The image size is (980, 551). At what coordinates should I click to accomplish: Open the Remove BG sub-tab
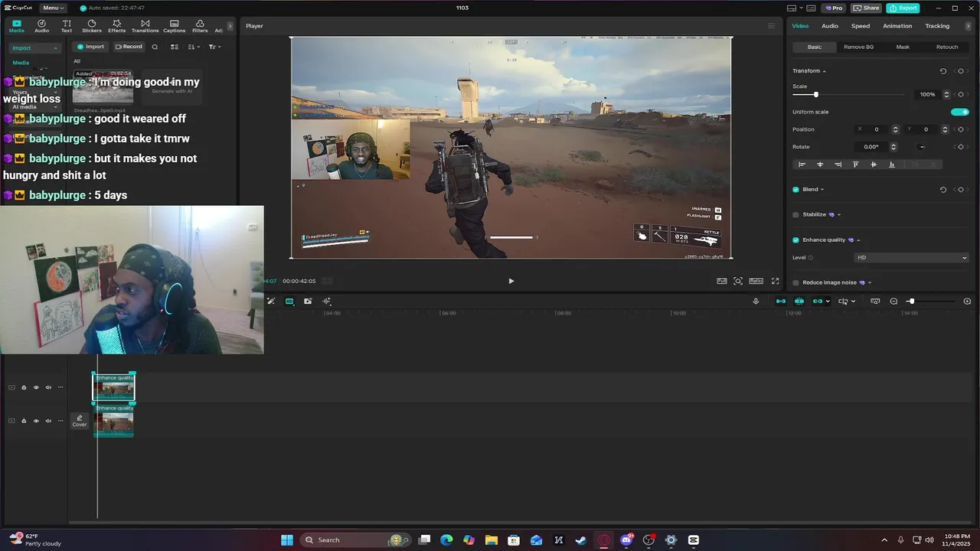click(x=858, y=47)
